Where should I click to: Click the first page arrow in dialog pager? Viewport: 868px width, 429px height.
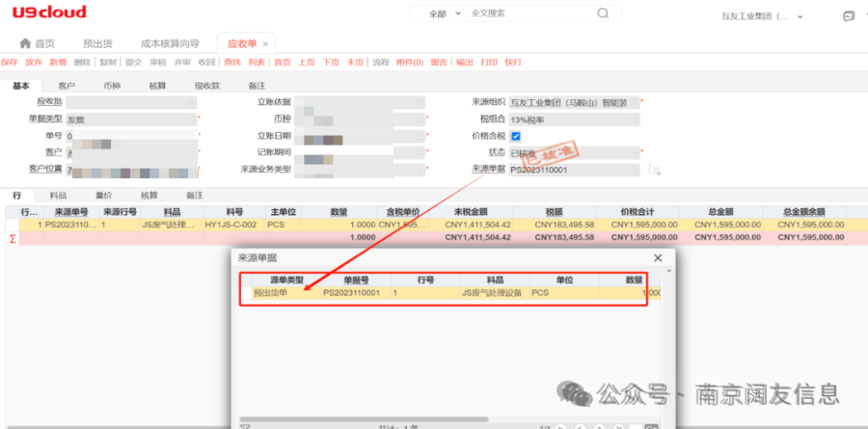(562, 427)
